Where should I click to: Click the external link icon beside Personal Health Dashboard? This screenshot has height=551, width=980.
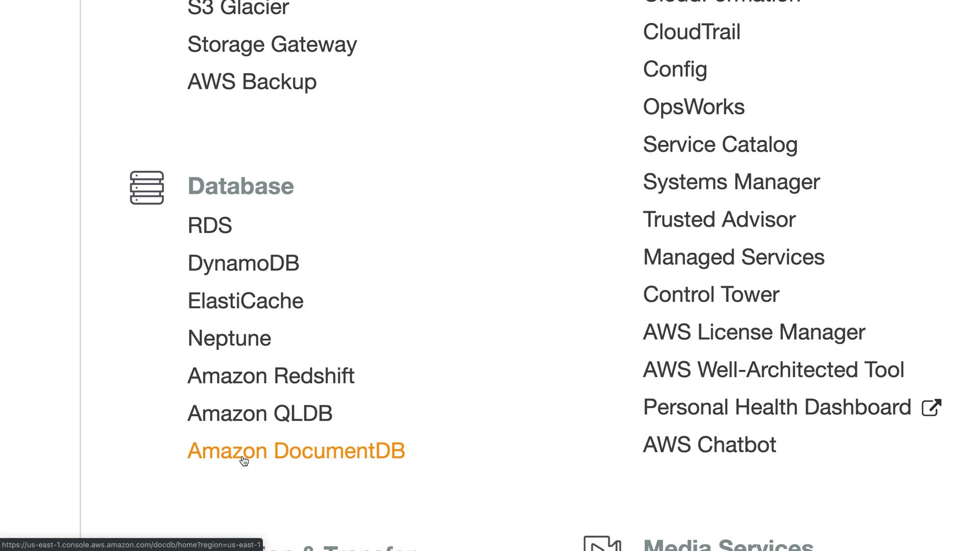(931, 408)
